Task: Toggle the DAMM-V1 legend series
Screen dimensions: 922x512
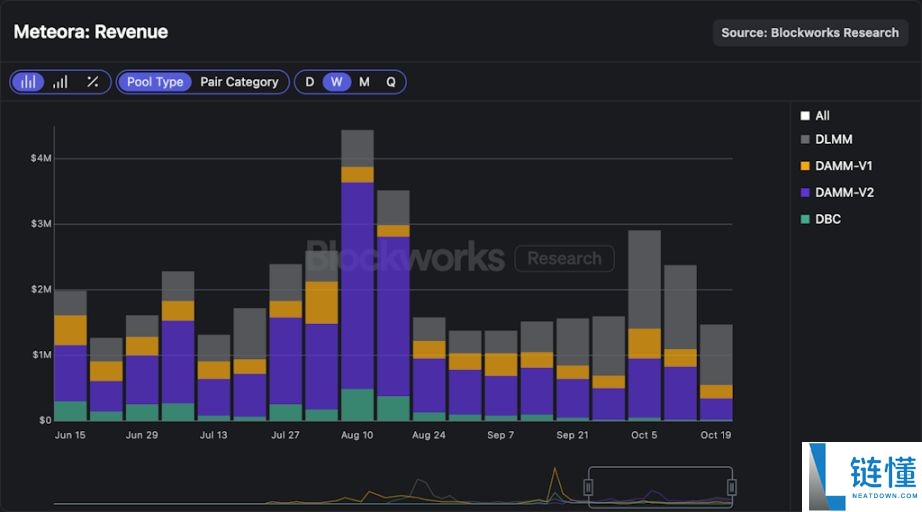Action: click(x=836, y=166)
